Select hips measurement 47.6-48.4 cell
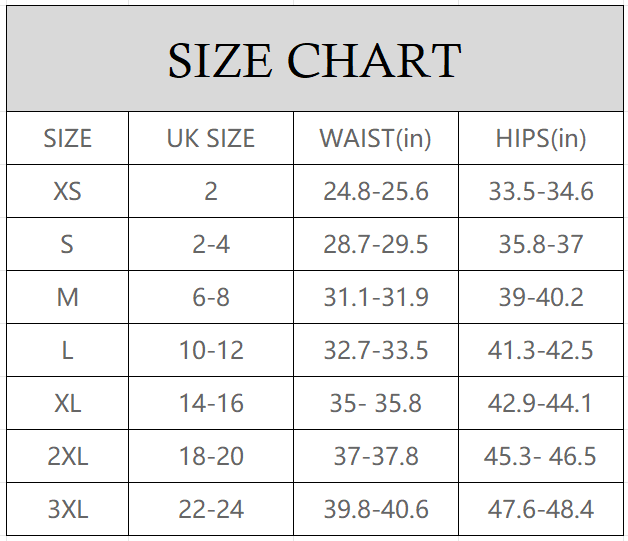 point(541,509)
